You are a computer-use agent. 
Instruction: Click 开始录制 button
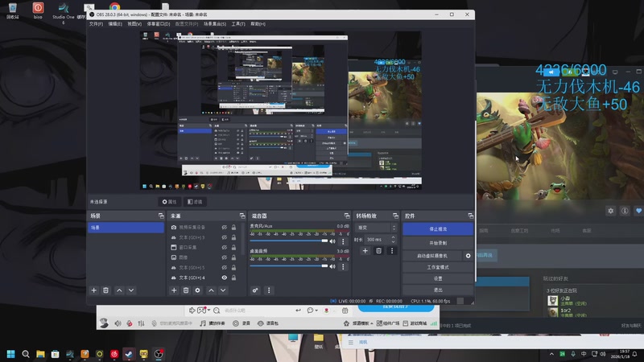438,243
